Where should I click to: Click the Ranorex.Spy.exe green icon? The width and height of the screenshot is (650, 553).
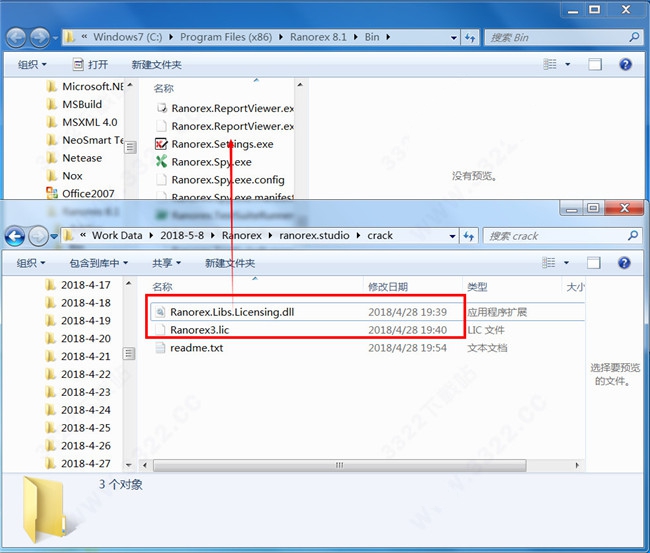(x=161, y=162)
